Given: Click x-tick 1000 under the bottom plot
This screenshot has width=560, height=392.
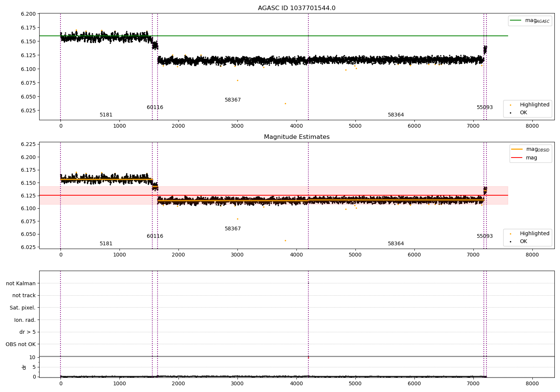Looking at the screenshot, I should tap(119, 383).
